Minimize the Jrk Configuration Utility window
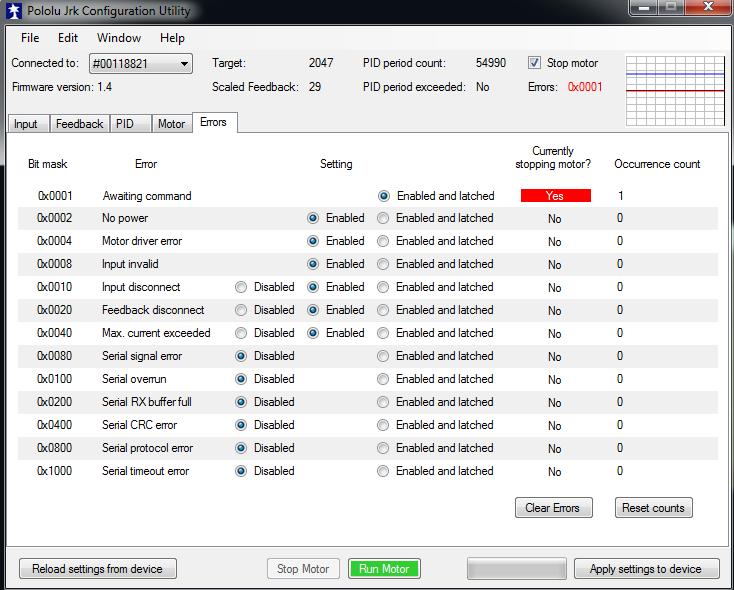This screenshot has height=590, width=734. [x=644, y=8]
